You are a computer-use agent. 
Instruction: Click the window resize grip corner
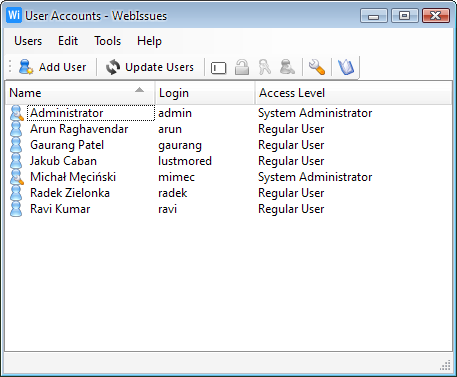pyautogui.click(x=445, y=365)
